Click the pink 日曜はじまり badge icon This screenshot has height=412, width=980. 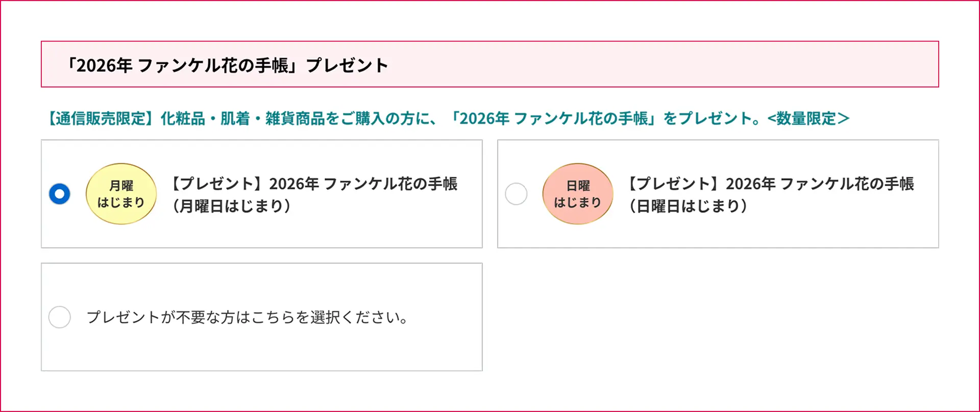coord(578,194)
